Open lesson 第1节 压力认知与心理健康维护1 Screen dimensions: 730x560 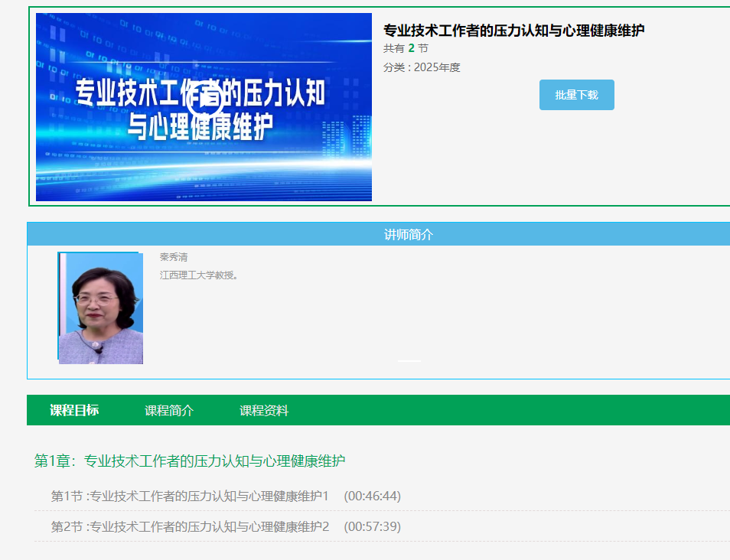pos(190,497)
